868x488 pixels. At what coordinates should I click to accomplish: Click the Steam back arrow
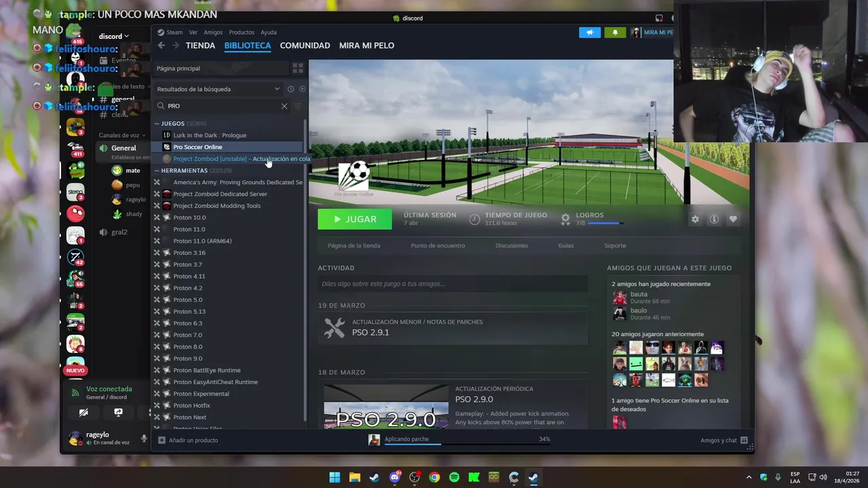pos(161,45)
